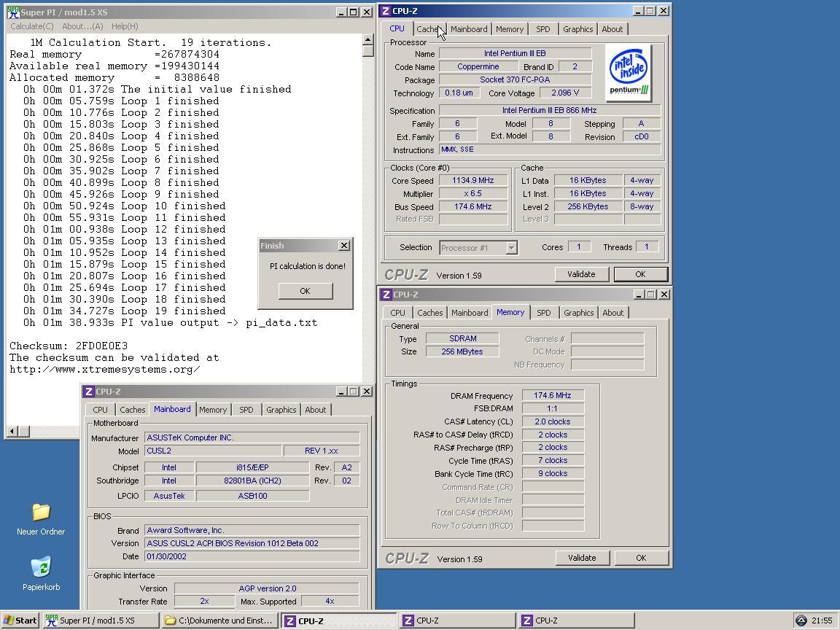Click the Level 2 256 KBytes cache value
Screen dimensions: 840x630
[x=588, y=207]
